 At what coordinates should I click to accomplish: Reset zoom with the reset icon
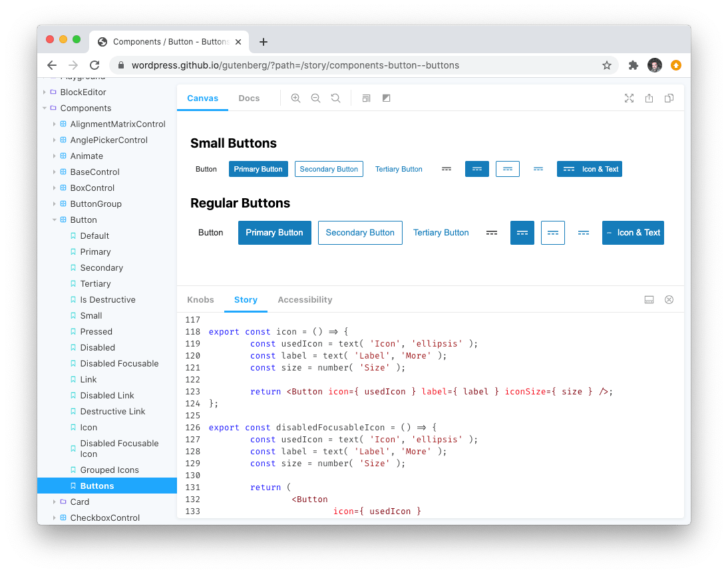click(335, 98)
